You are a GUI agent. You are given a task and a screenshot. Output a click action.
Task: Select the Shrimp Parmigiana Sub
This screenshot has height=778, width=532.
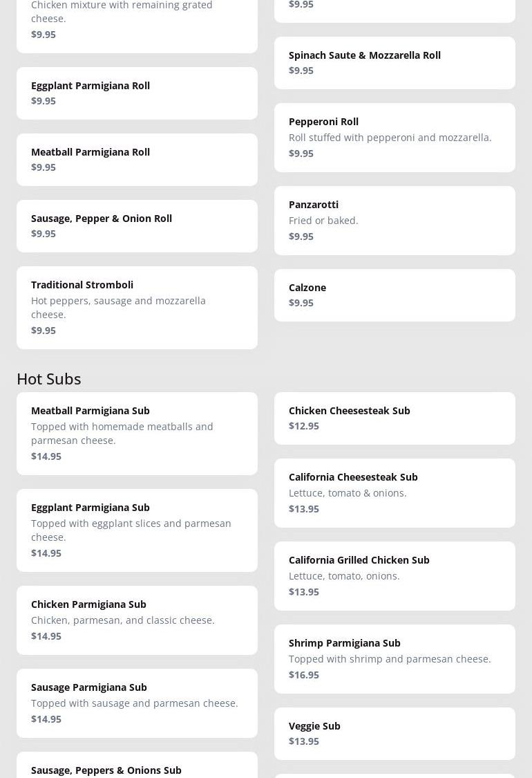(395, 658)
